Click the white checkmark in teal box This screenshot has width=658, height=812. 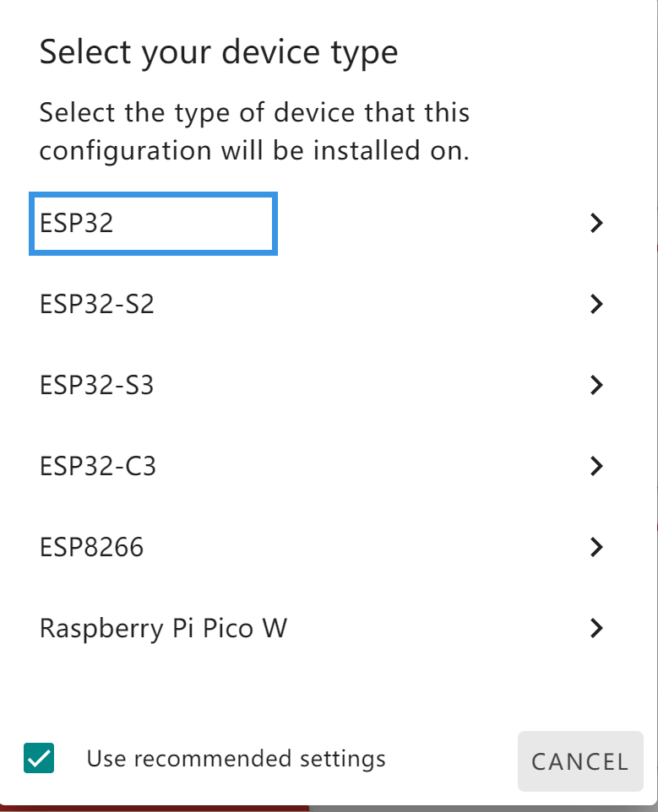39,758
